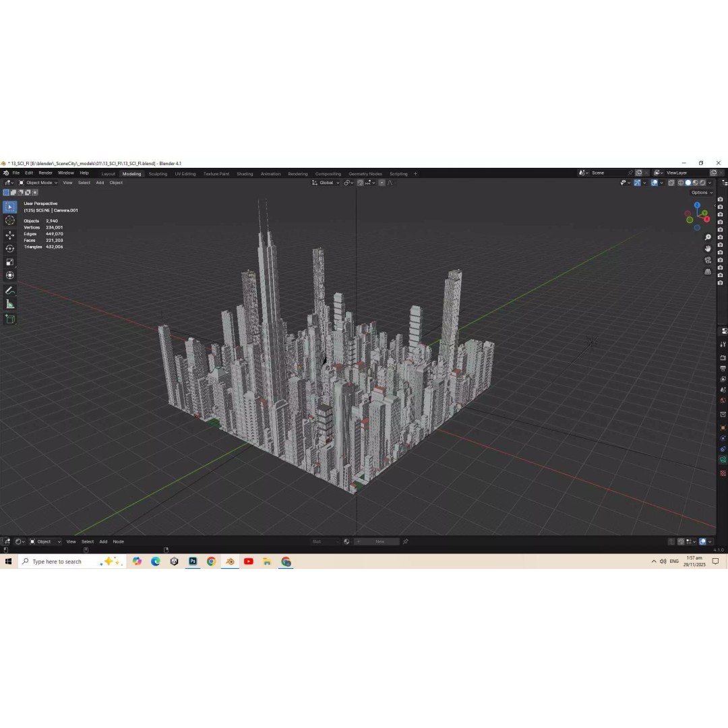The width and height of the screenshot is (728, 728).
Task: Toggle the camera view icon
Action: (708, 260)
